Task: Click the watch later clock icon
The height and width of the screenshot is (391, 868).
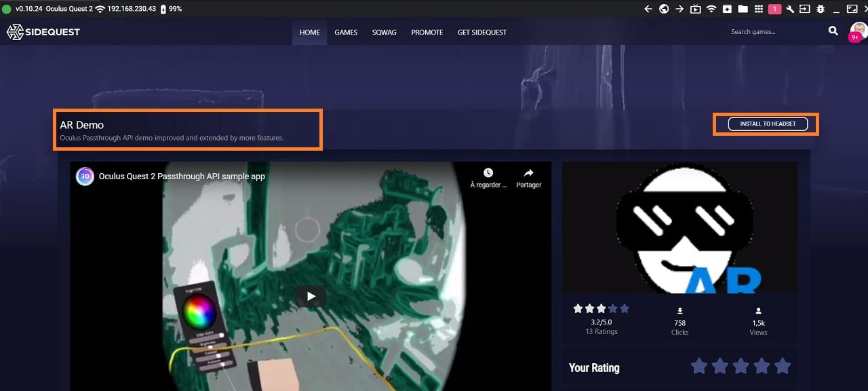Action: 488,173
